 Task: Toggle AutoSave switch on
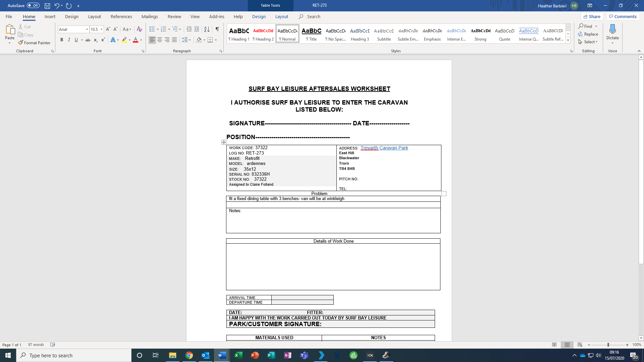click(33, 6)
